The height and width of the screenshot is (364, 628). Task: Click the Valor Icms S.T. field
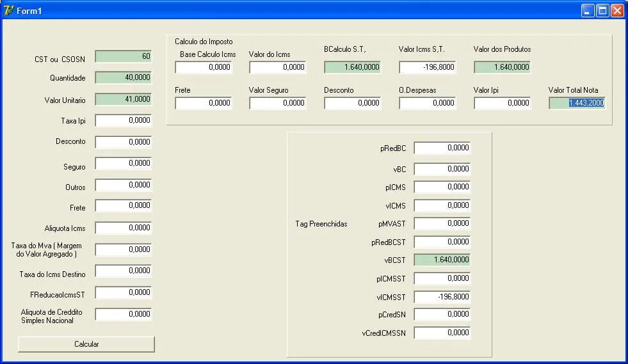[x=427, y=67]
